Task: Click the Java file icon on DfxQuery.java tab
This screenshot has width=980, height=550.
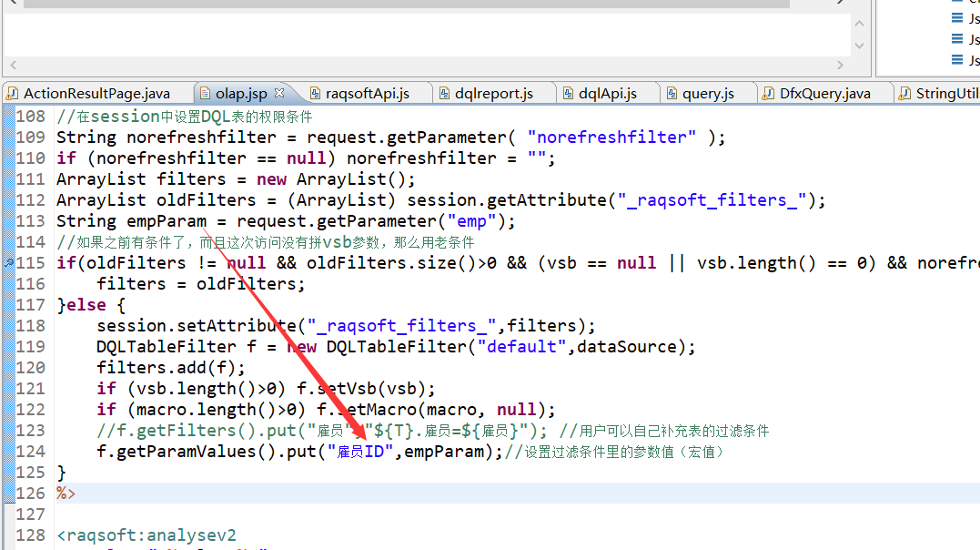Action: (x=769, y=93)
